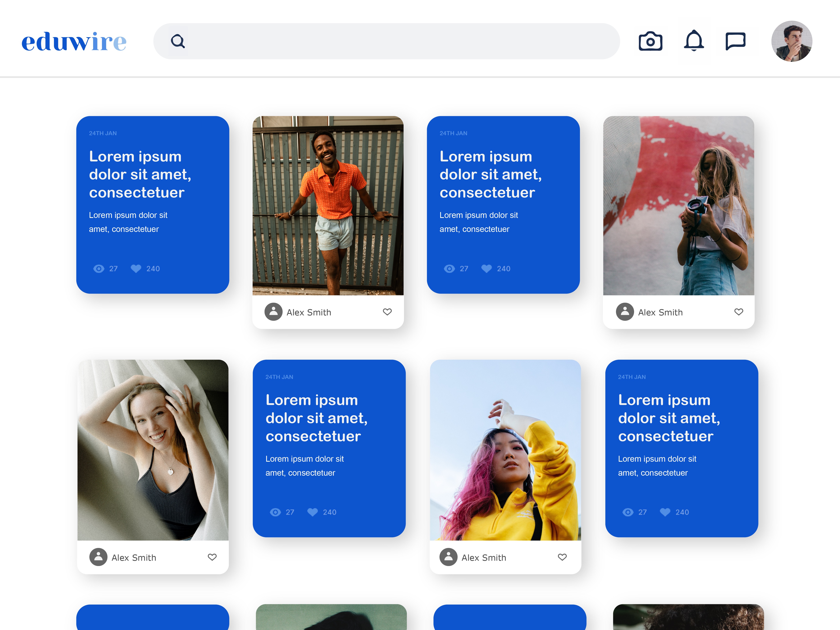Click the views eye icon on first blue card
The width and height of the screenshot is (840, 630).
pyautogui.click(x=99, y=269)
